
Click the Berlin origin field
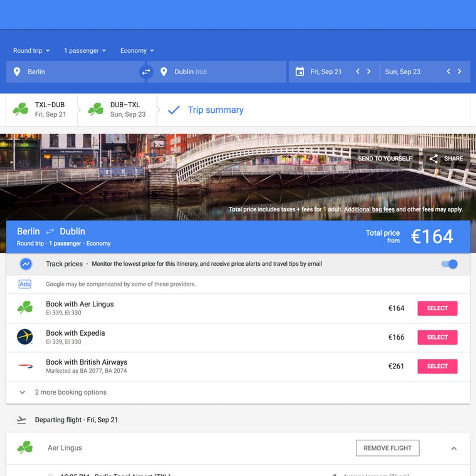[75, 72]
